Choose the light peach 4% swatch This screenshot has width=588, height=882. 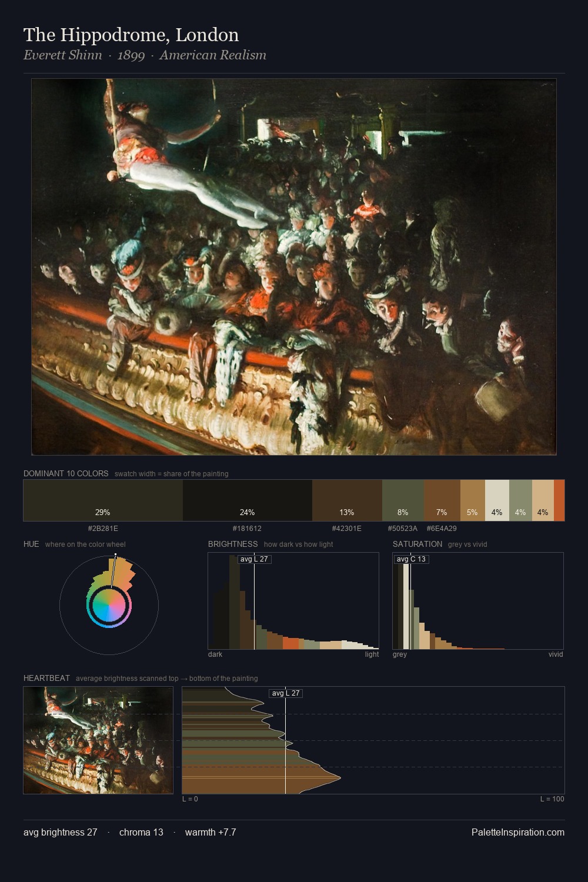click(x=543, y=500)
